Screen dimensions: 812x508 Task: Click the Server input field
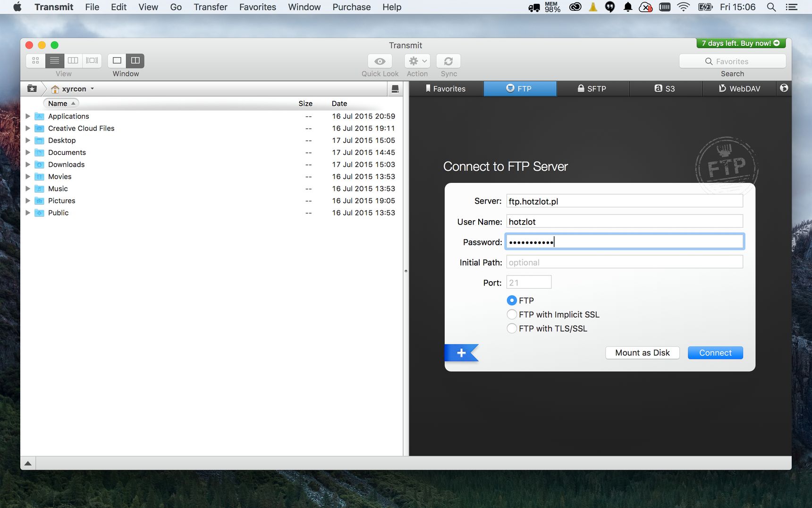point(625,201)
